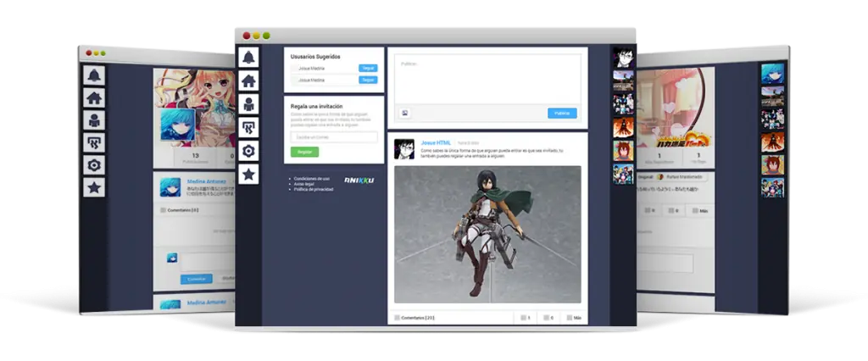Open the orange silhouette avatar in right window

coord(773,142)
